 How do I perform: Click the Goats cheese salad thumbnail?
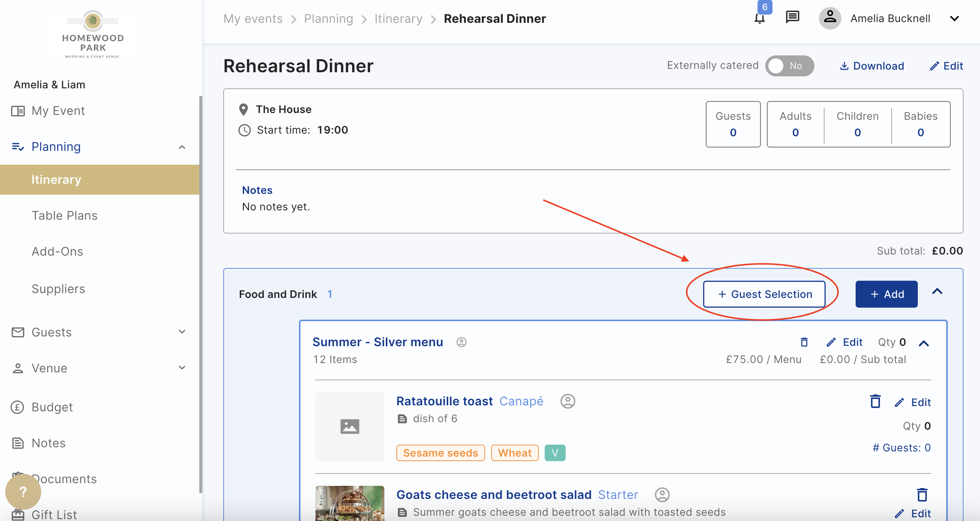[x=350, y=503]
